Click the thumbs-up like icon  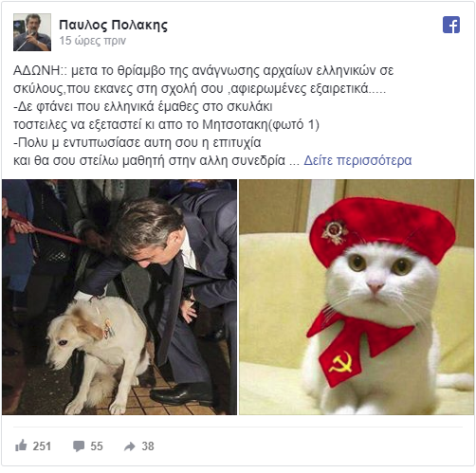pos(21,446)
